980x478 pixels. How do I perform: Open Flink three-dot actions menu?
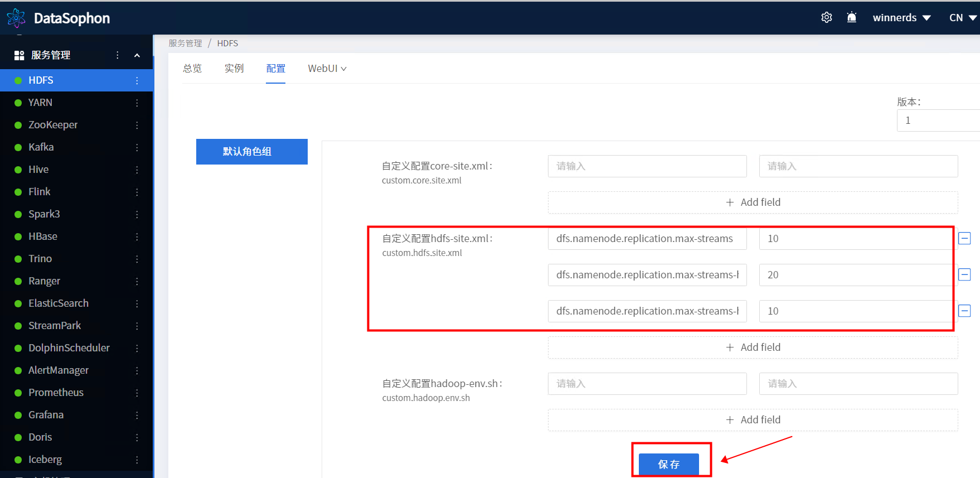pyautogui.click(x=137, y=192)
